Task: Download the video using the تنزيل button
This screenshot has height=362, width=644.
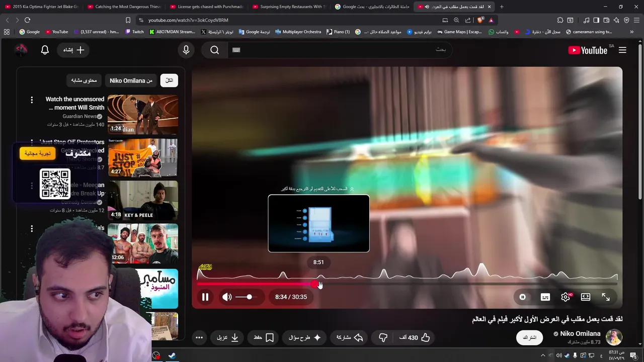Action: coord(227,337)
